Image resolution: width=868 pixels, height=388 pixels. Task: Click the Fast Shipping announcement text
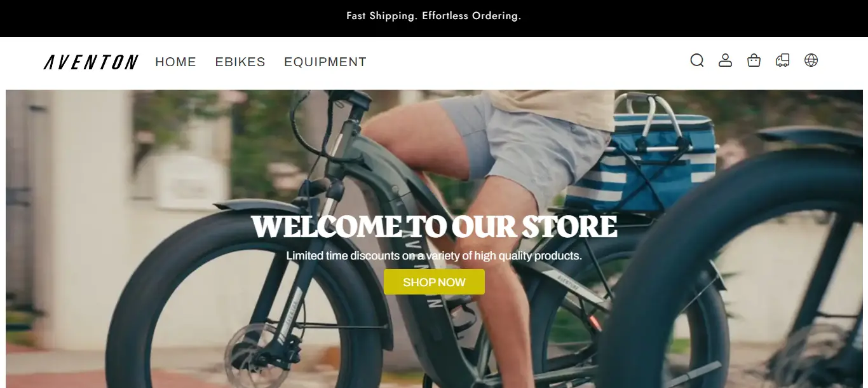point(434,16)
